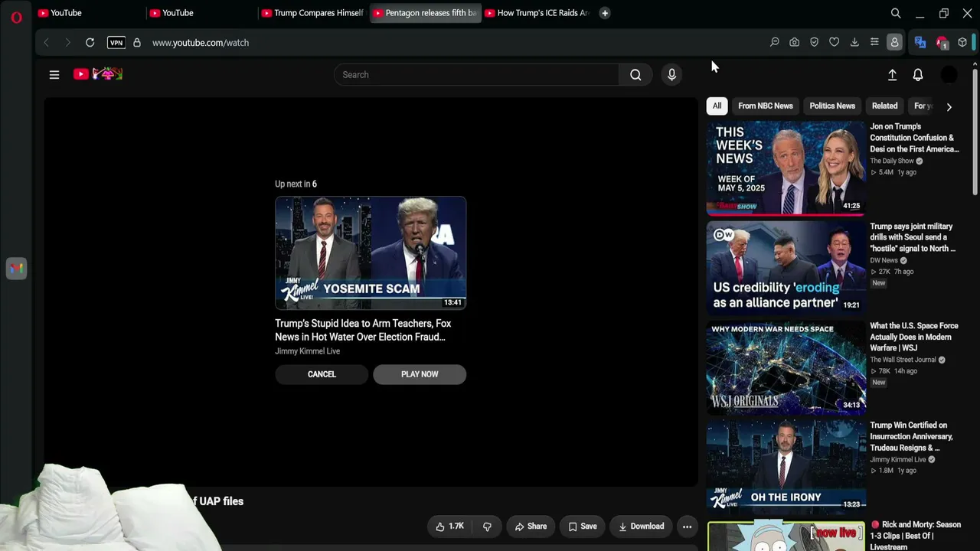Open Why Modern War Needs Space thumbnail
The width and height of the screenshot is (980, 551).
point(786,367)
